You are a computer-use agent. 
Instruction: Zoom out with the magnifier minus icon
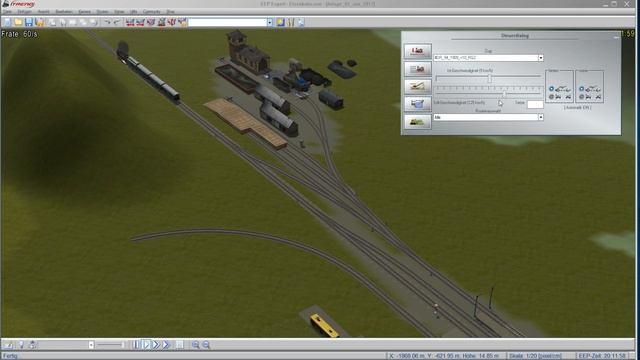[206, 345]
